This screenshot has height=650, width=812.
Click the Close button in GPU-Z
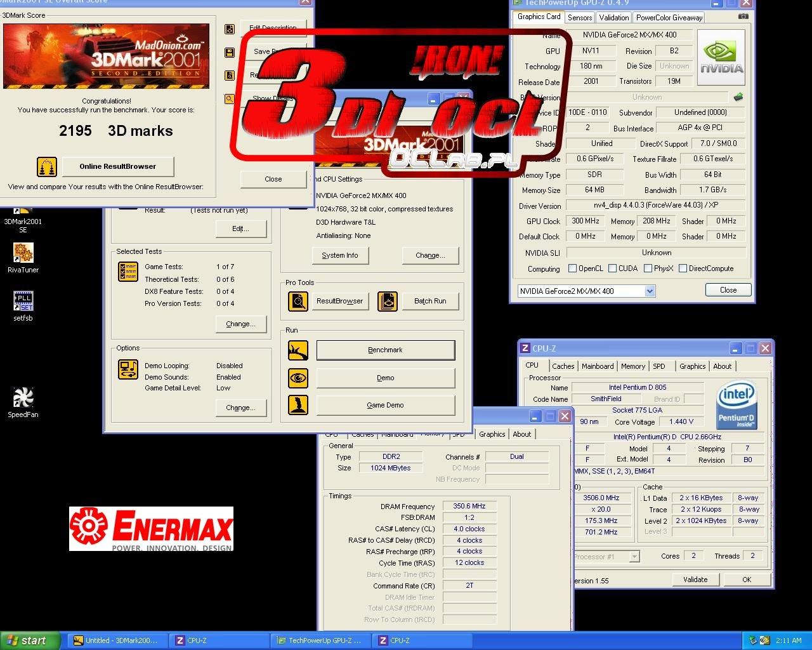pyautogui.click(x=728, y=290)
